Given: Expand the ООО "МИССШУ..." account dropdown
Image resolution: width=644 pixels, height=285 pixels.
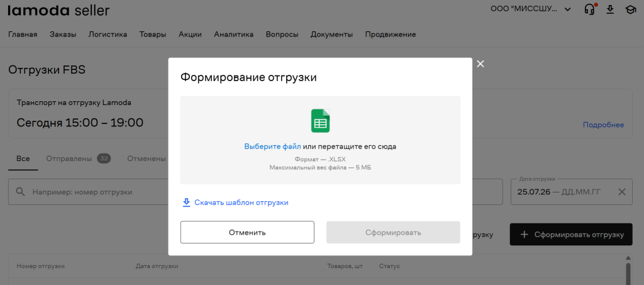Looking at the screenshot, I should pos(531,9).
